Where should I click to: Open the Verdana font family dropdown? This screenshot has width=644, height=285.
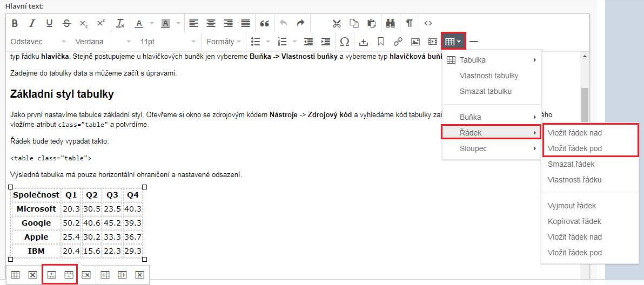(x=103, y=42)
